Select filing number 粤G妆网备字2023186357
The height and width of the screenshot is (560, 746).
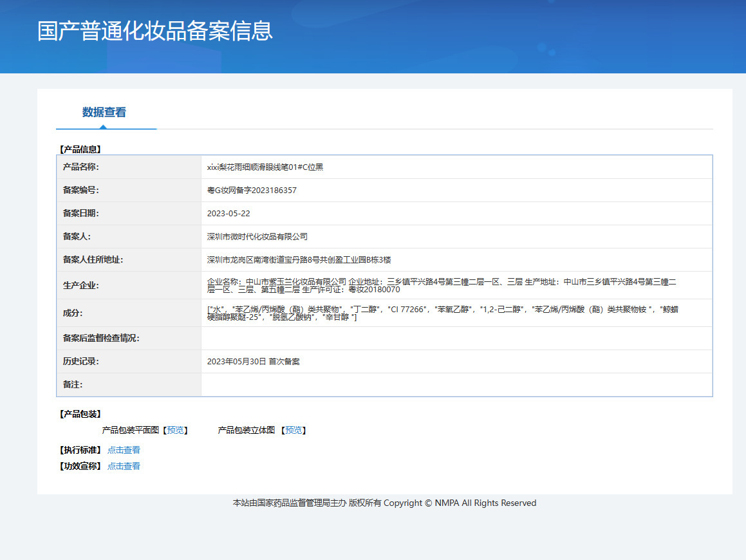252,191
